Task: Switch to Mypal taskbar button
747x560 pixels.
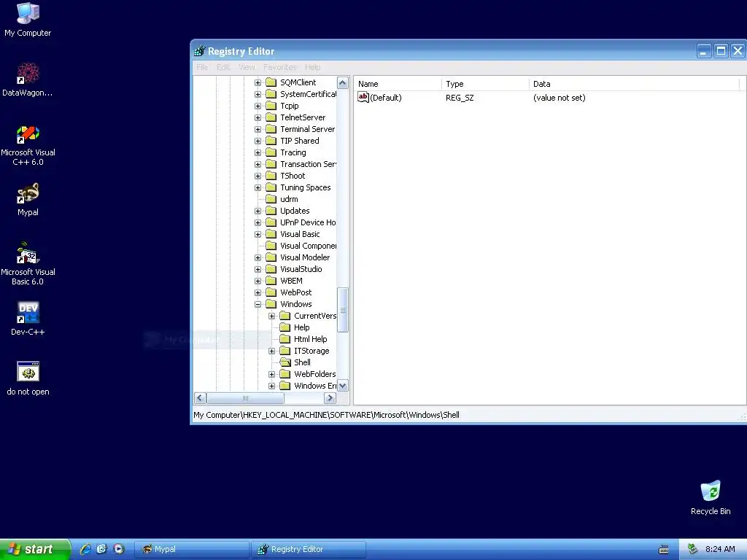Action: click(192, 549)
